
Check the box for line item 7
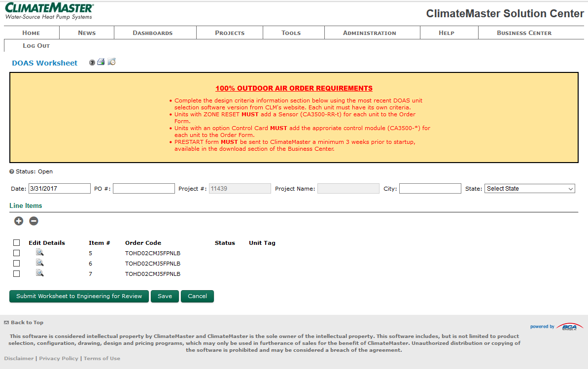pyautogui.click(x=16, y=274)
